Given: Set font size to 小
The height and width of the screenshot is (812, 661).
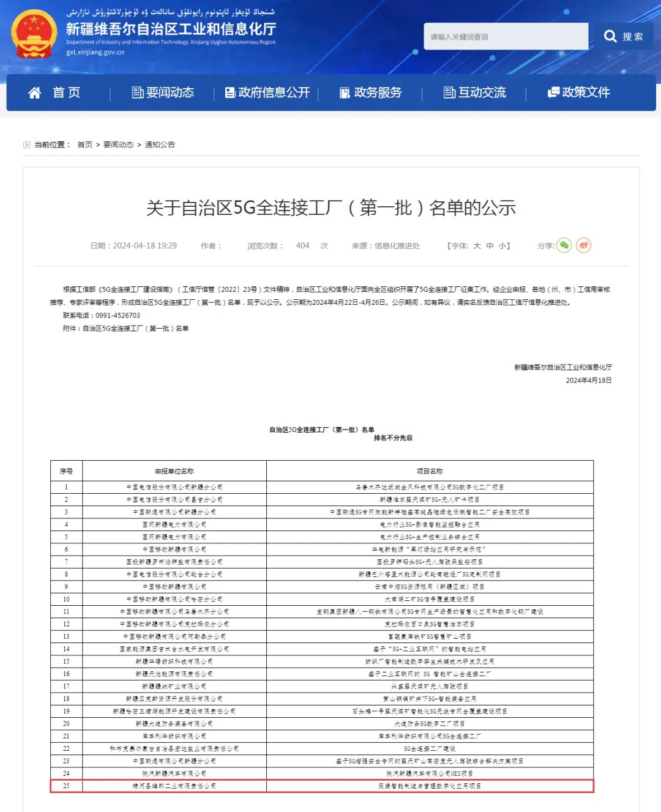Looking at the screenshot, I should [502, 246].
